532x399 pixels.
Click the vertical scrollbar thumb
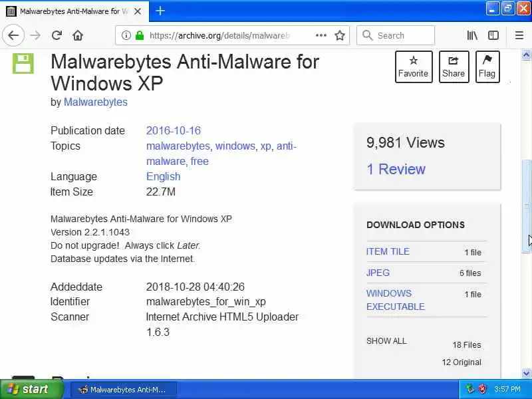click(526, 206)
